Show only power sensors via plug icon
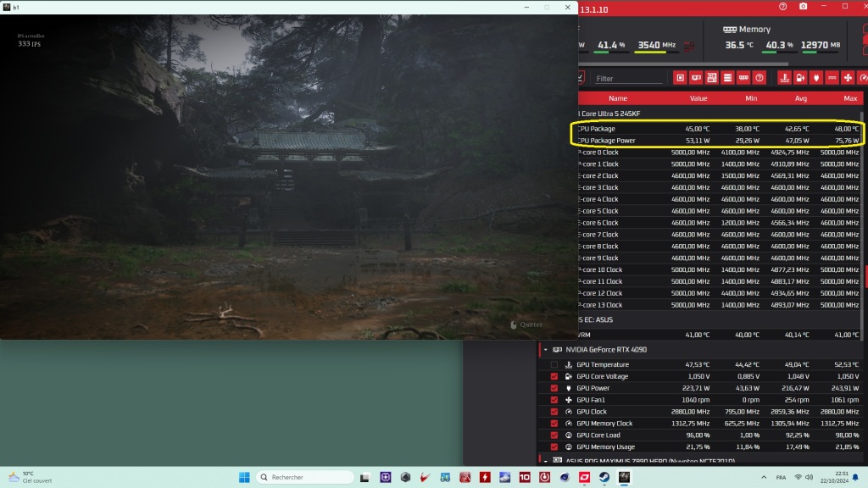 click(816, 78)
